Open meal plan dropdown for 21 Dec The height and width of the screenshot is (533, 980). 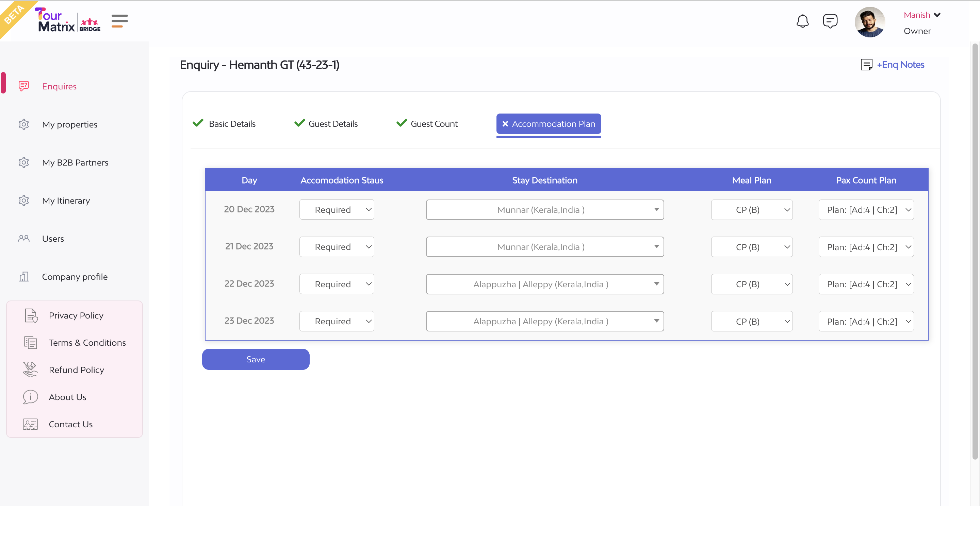(x=751, y=247)
